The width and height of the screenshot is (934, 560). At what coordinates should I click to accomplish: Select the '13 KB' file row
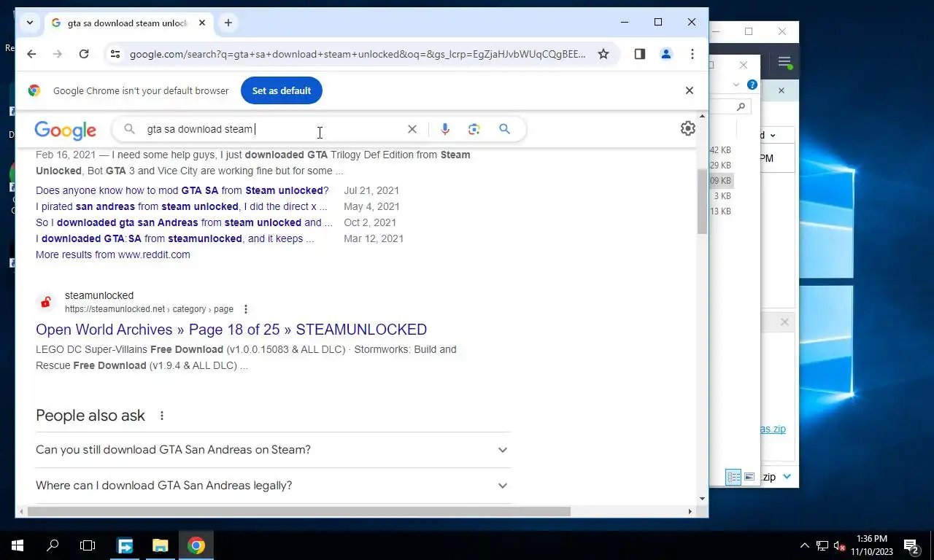click(721, 211)
